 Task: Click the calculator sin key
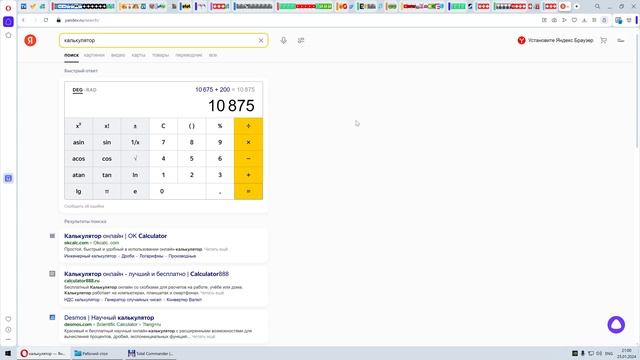coord(107,142)
